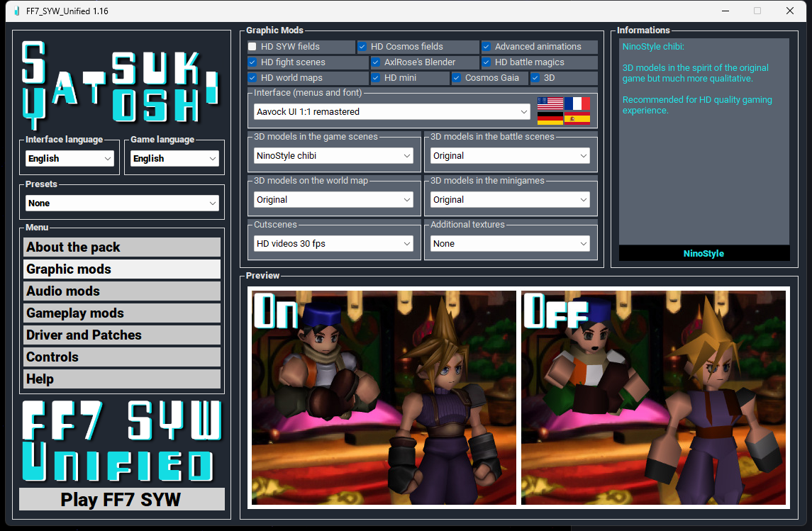Toggle AxlRose's Blender checkbox
812x531 pixels.
pos(375,62)
